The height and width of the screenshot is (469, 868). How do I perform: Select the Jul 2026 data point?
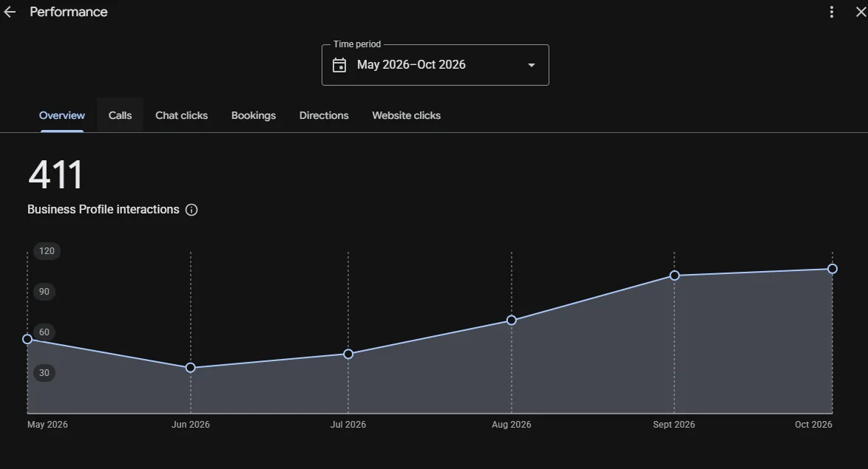tap(348, 354)
